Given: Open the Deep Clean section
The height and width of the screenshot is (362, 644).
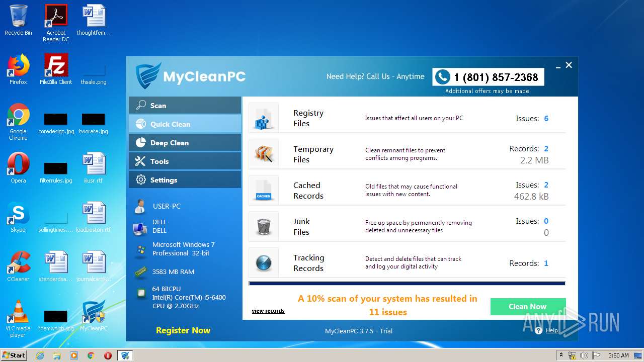Looking at the screenshot, I should (x=185, y=142).
